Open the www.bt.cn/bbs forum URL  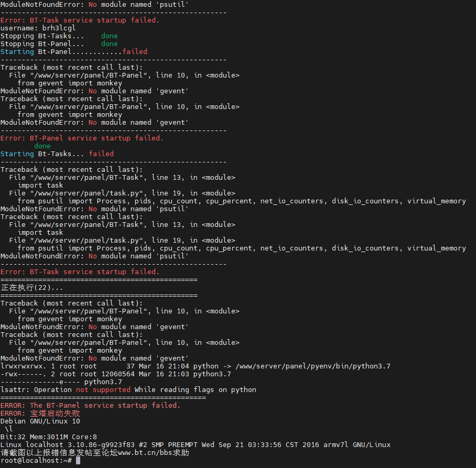click(x=145, y=453)
